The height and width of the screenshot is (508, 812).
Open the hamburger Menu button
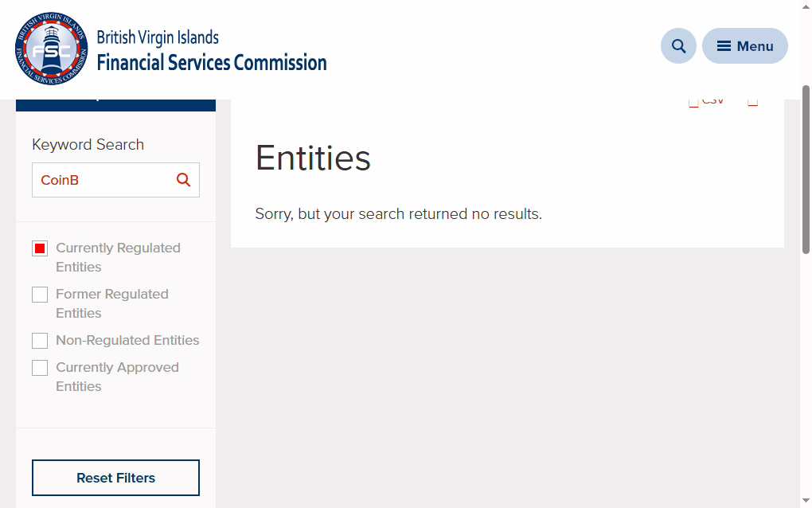(744, 46)
